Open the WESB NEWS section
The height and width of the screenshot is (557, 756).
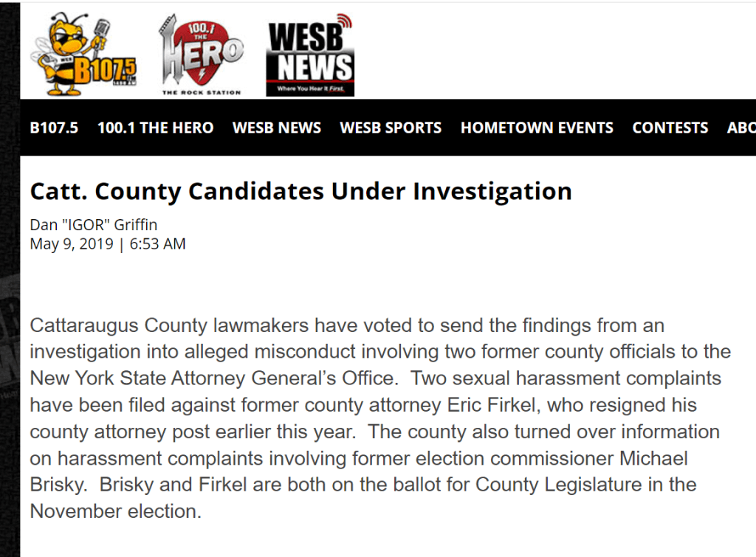click(x=277, y=128)
